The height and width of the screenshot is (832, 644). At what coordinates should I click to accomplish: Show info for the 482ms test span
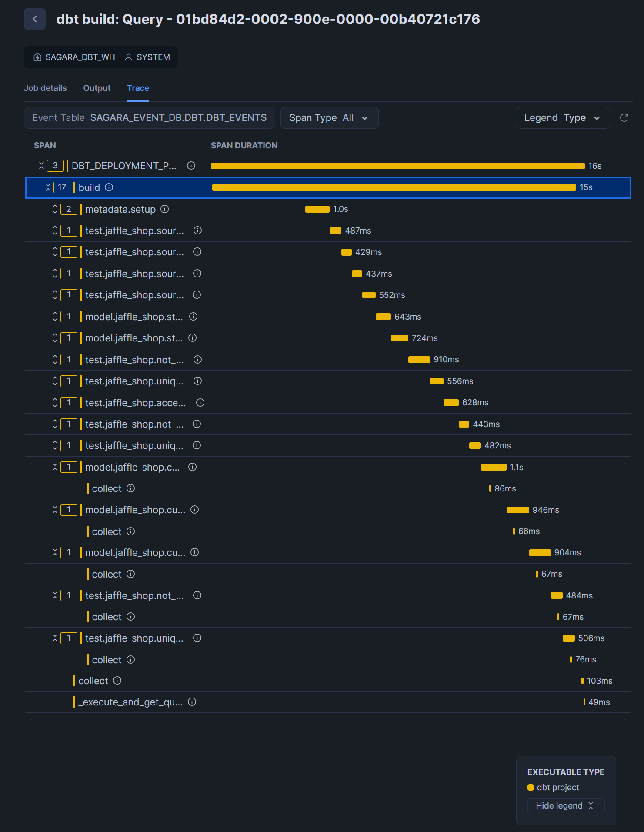(197, 445)
